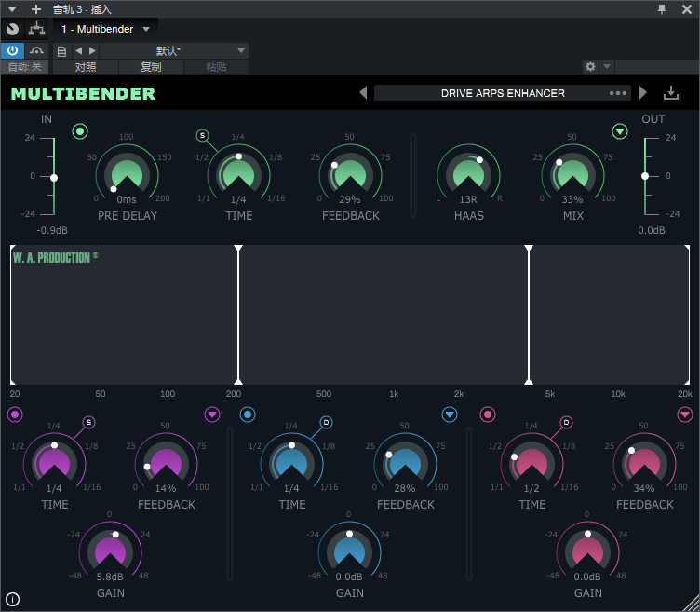Open the 默认 preset dropdown
Image resolution: width=700 pixels, height=612 pixels.
(x=174, y=51)
